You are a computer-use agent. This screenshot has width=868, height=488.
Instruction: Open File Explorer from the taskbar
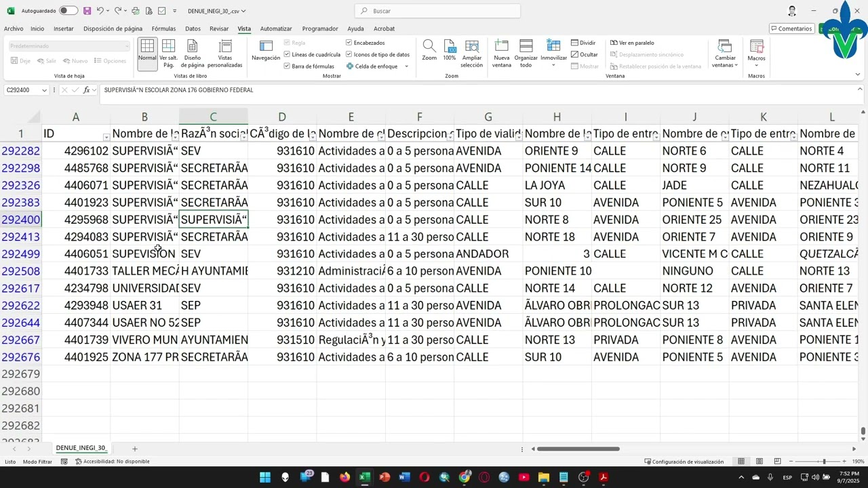pyautogui.click(x=543, y=477)
